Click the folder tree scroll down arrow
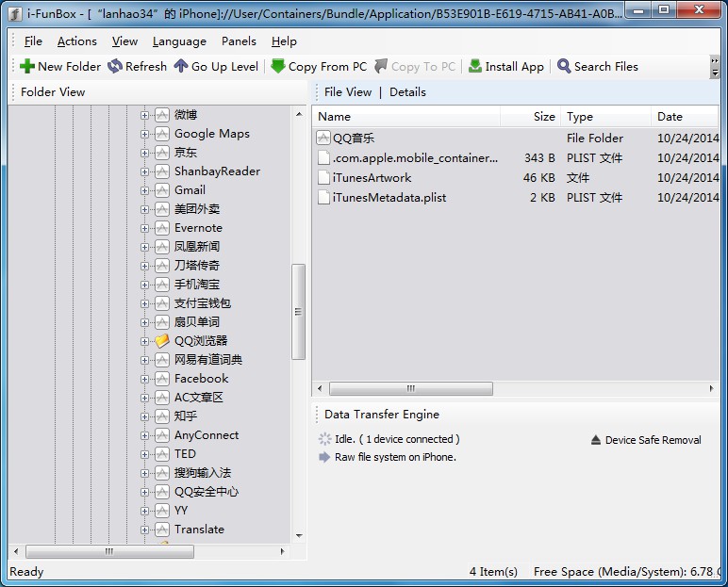This screenshot has height=587, width=728. pyautogui.click(x=299, y=535)
